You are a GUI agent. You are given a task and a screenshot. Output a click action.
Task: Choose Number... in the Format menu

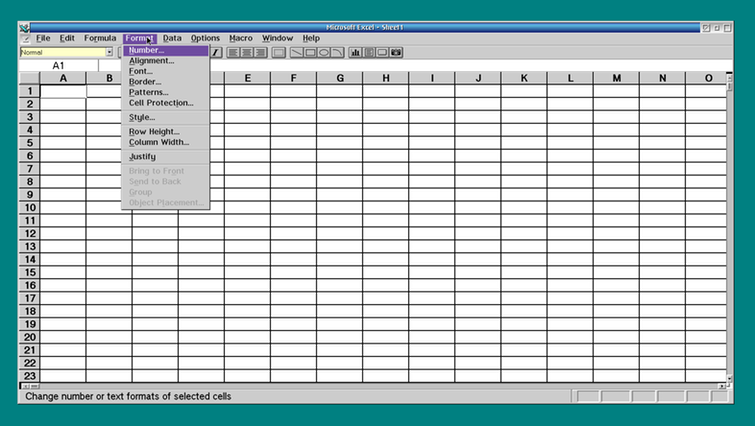click(166, 50)
